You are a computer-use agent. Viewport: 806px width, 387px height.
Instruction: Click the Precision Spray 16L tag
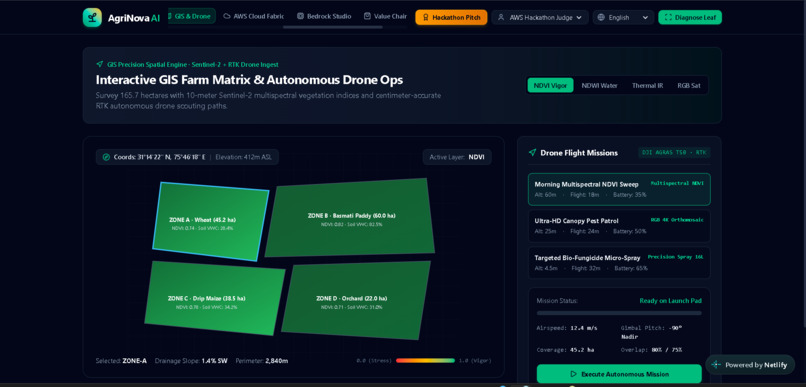click(x=675, y=256)
